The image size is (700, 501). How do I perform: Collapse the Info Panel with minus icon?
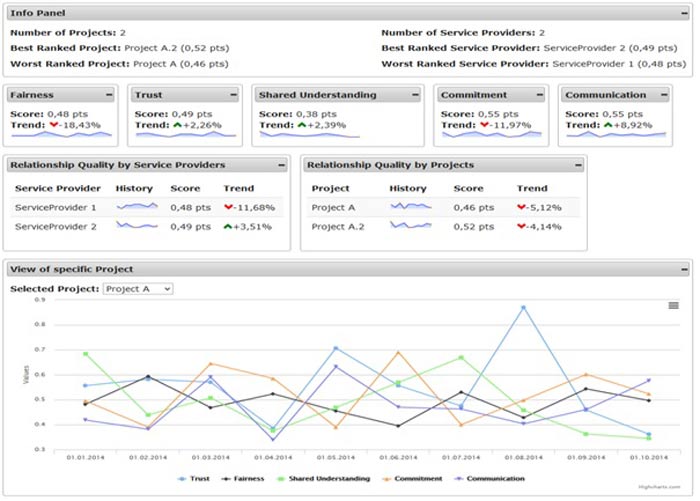click(x=681, y=13)
